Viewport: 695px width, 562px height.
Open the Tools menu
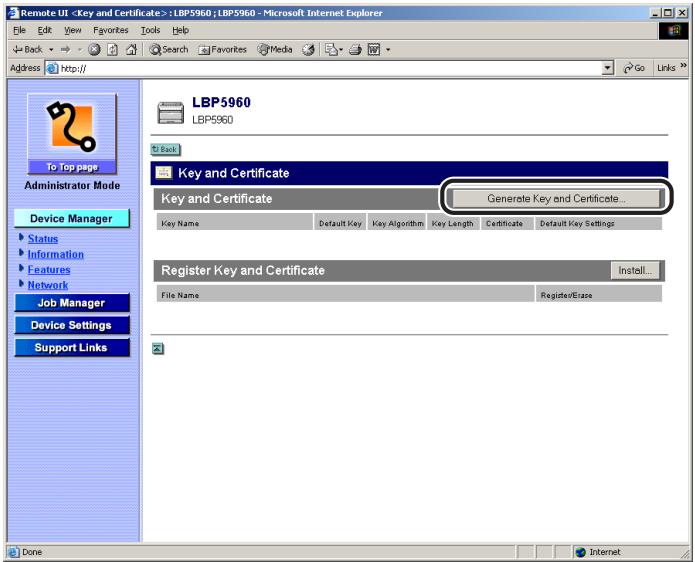150,30
